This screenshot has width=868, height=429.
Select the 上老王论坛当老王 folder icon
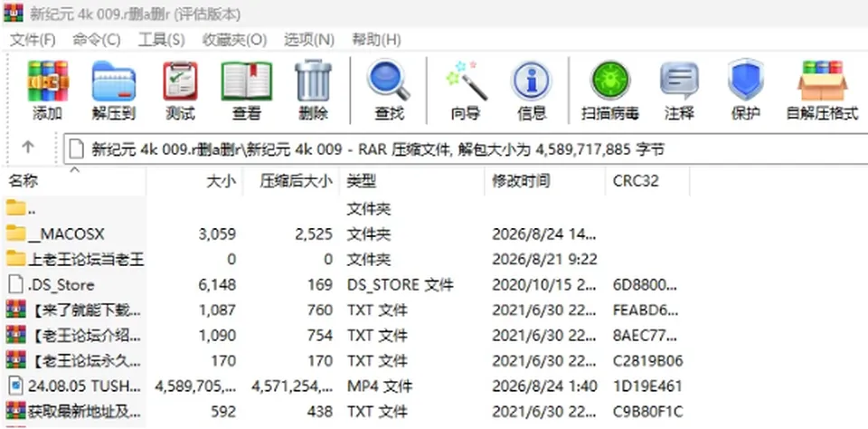(16, 259)
